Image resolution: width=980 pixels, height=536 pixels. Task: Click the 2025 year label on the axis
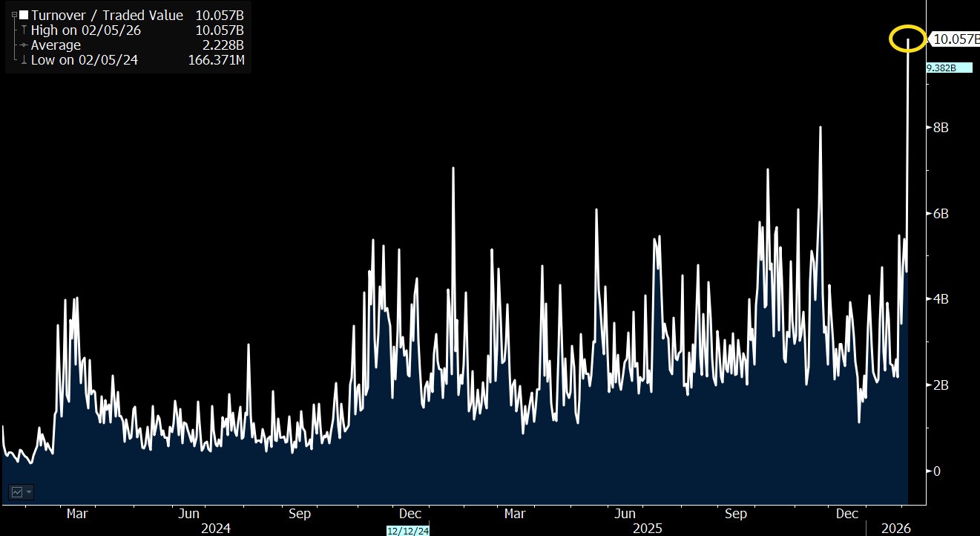tap(647, 529)
